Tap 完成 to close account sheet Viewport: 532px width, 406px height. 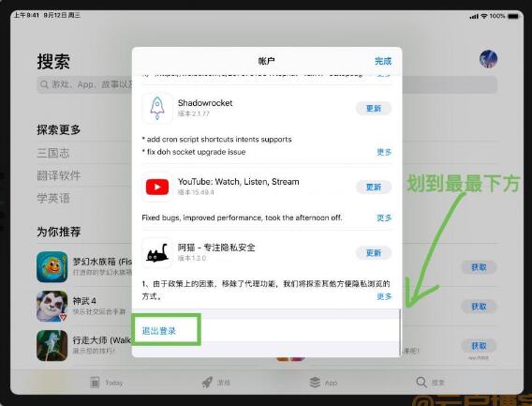click(x=383, y=61)
